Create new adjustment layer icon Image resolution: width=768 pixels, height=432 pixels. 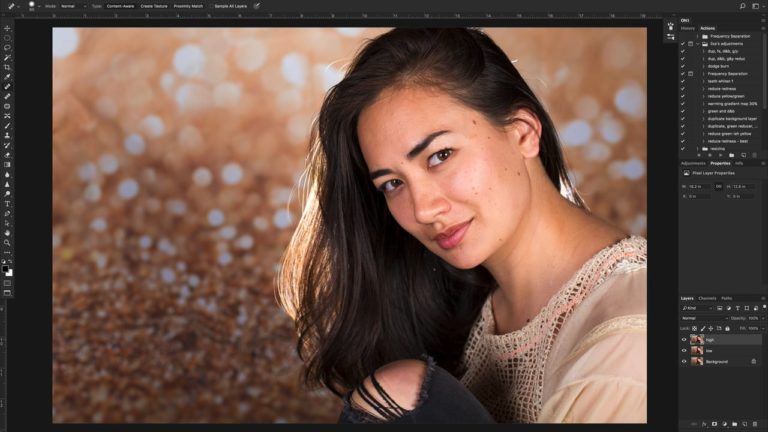pyautogui.click(x=724, y=424)
